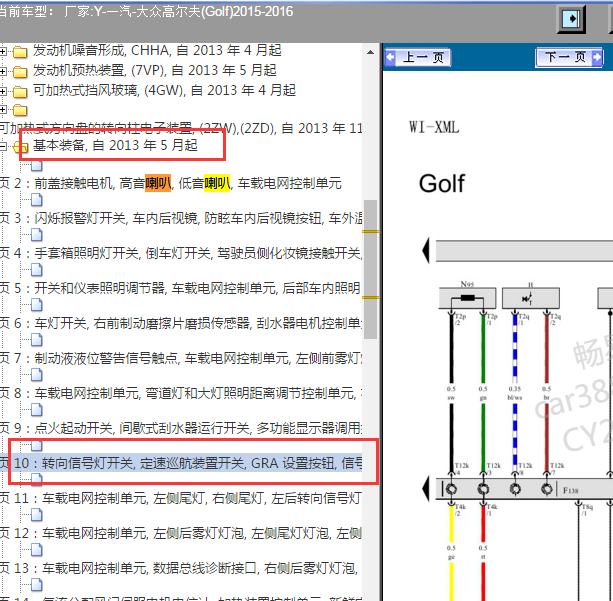
Task: Open page 4: 手套箱照明灯开关
Action: (181, 253)
